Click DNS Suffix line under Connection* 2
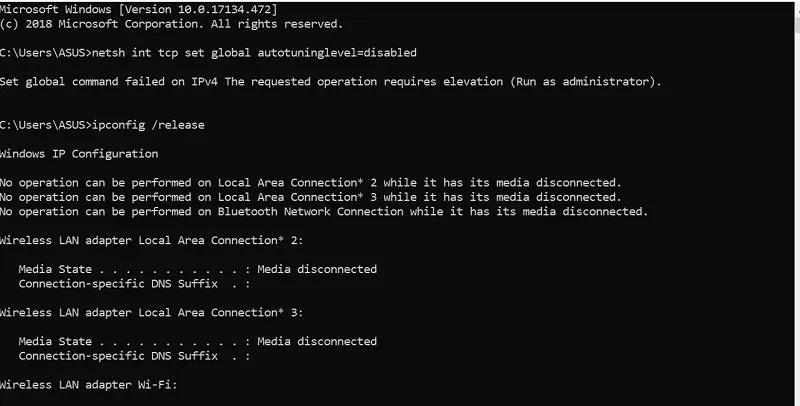Image resolution: width=800 pixels, height=406 pixels. pos(135,284)
